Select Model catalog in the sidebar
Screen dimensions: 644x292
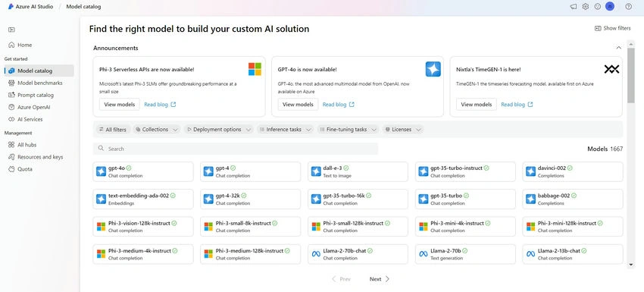click(39, 71)
